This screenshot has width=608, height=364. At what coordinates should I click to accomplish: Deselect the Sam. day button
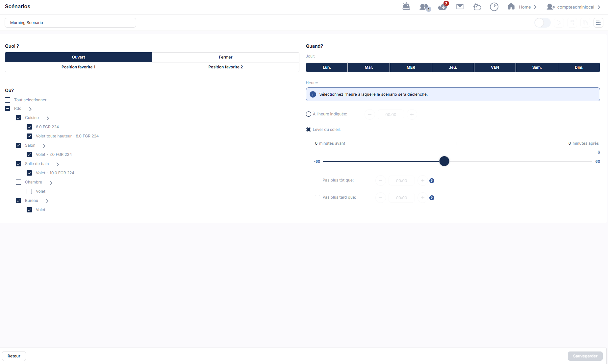537,67
